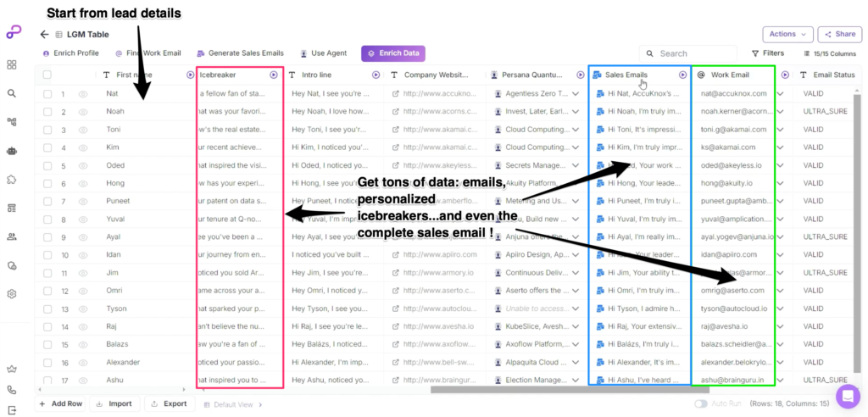Check the select-all checkbox in table header
Screen dimensions: 868x417
tap(47, 75)
